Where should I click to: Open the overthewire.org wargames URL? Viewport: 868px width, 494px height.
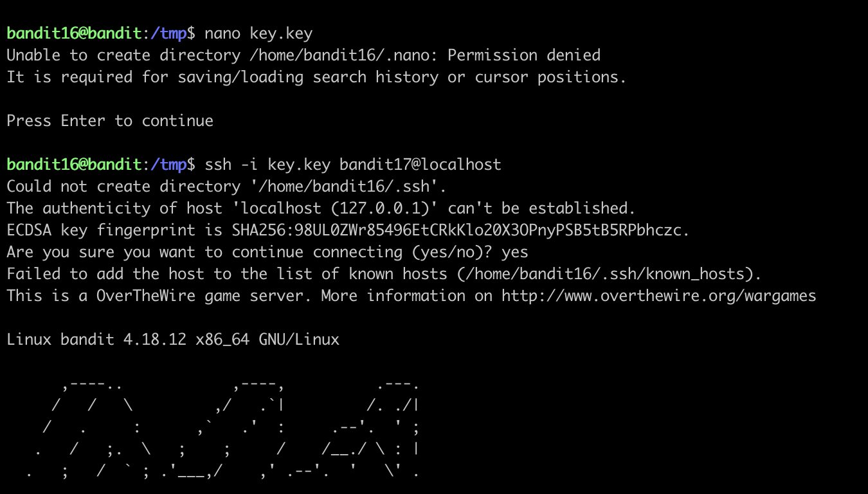click(x=658, y=296)
